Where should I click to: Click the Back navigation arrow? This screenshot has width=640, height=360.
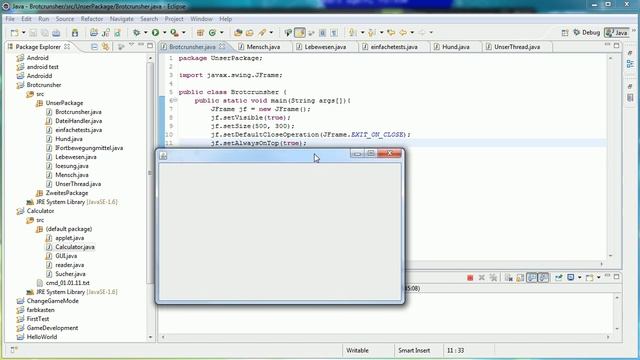(403, 33)
